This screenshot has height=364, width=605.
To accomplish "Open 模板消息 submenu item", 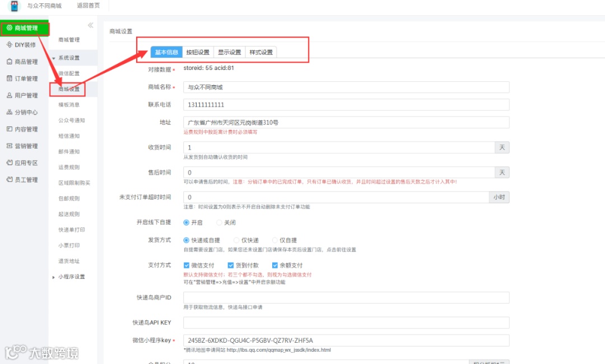I will click(69, 105).
